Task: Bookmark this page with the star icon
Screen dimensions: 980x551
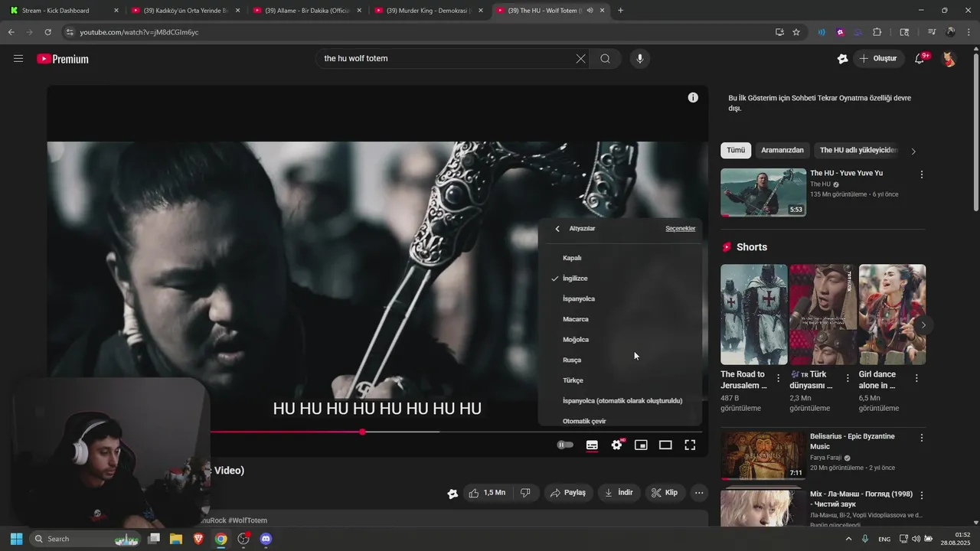Action: [x=796, y=32]
